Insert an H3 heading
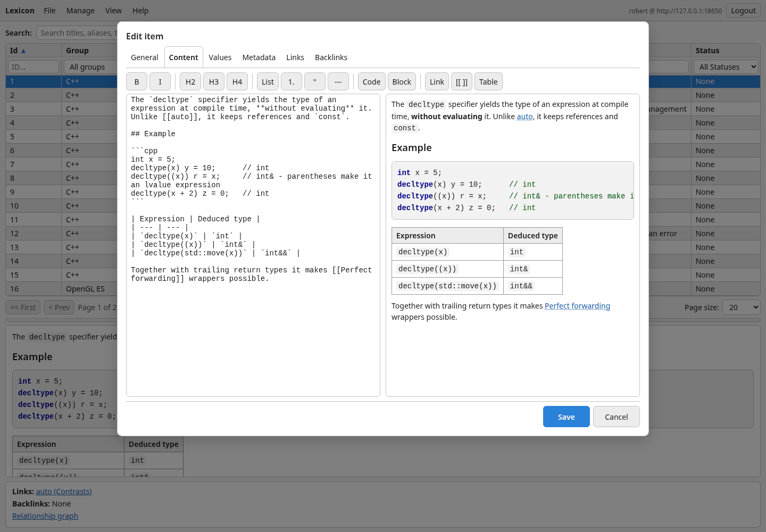 click(x=214, y=82)
